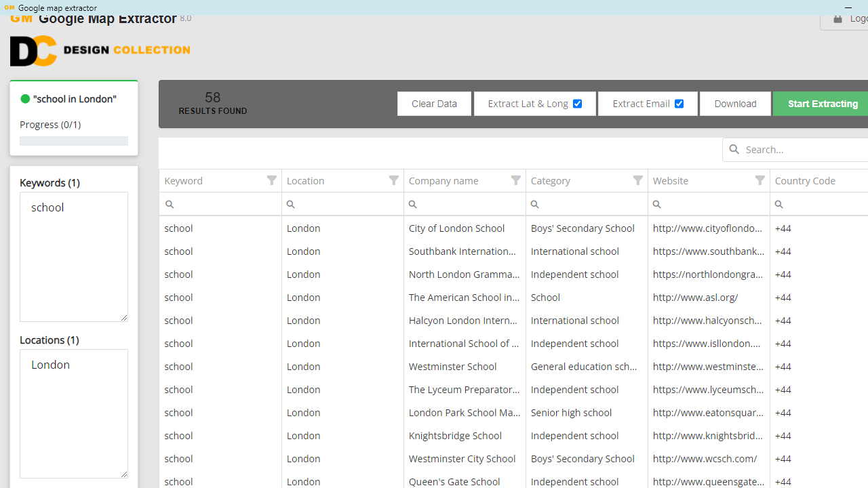Screen dimensions: 868x488
Task: Click the magnifier in the Country Code filter cell
Action: click(x=777, y=204)
